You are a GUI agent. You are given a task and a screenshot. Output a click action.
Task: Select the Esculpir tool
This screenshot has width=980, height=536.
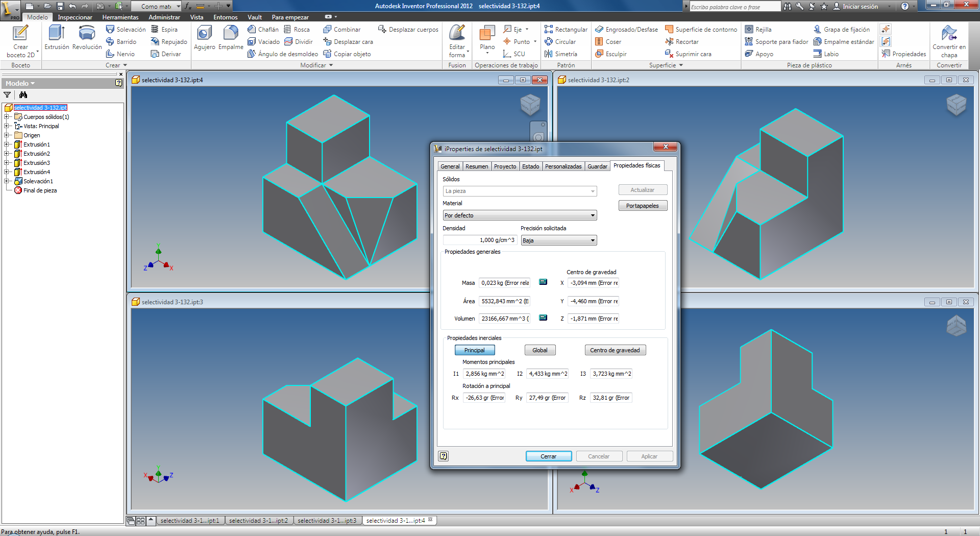click(610, 54)
